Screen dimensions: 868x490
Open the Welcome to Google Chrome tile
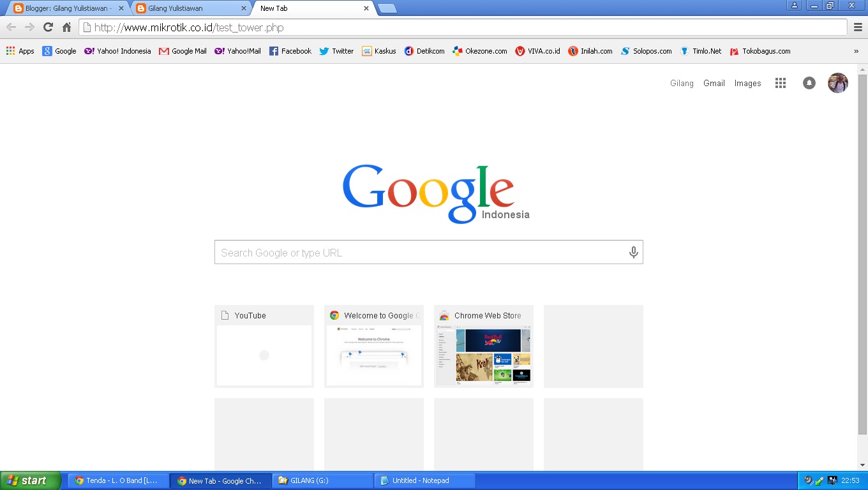374,346
